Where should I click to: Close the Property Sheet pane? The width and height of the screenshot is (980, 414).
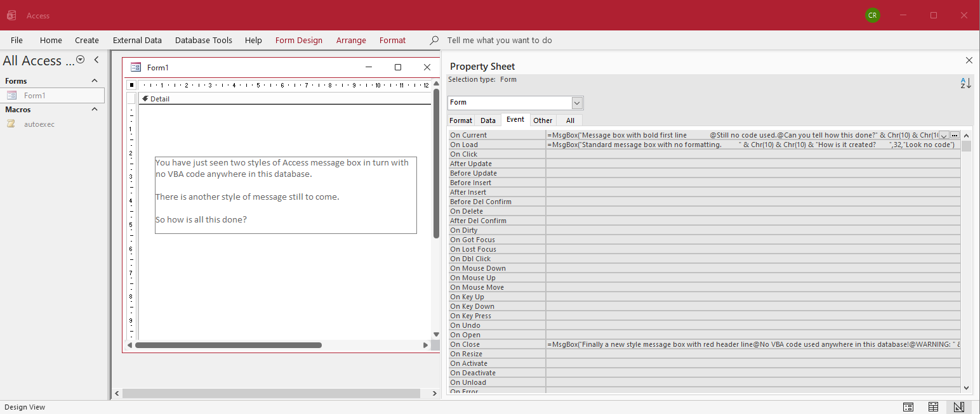[x=969, y=60]
